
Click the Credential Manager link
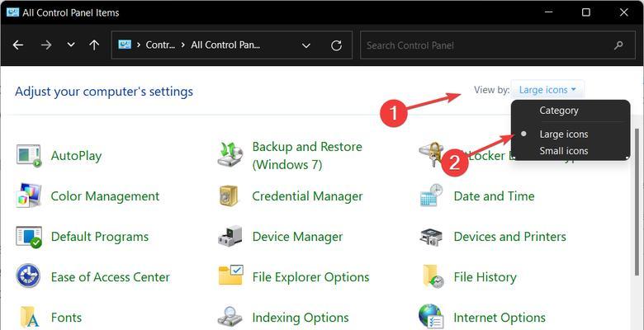(307, 196)
